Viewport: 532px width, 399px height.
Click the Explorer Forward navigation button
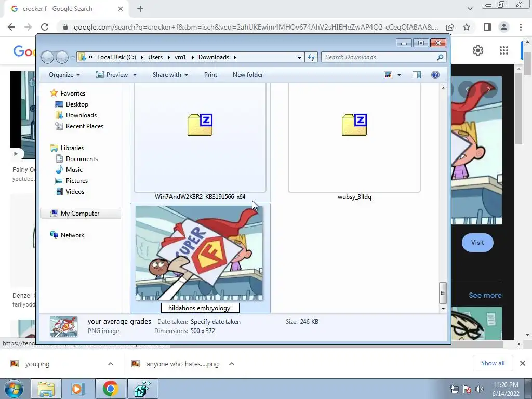[62, 57]
